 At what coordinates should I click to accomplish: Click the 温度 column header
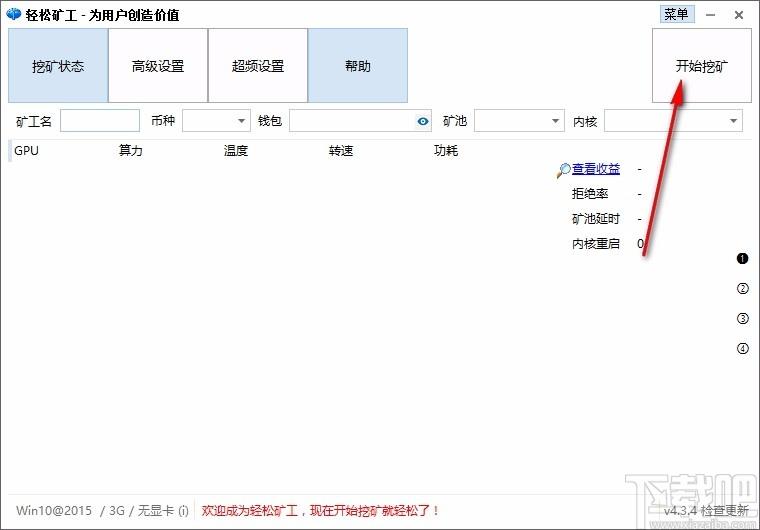pos(236,151)
